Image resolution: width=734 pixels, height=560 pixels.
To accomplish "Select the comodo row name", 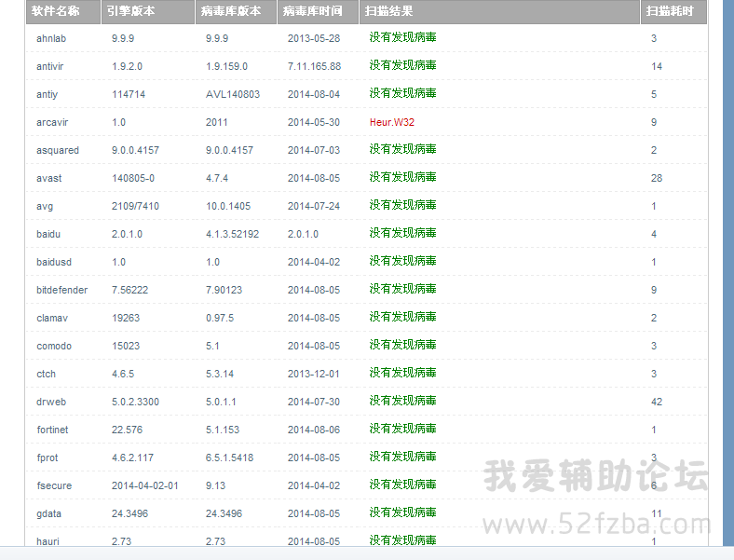I will click(54, 346).
